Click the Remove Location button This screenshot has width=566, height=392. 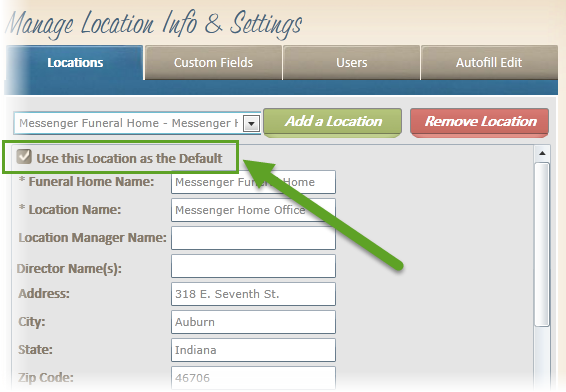(480, 122)
